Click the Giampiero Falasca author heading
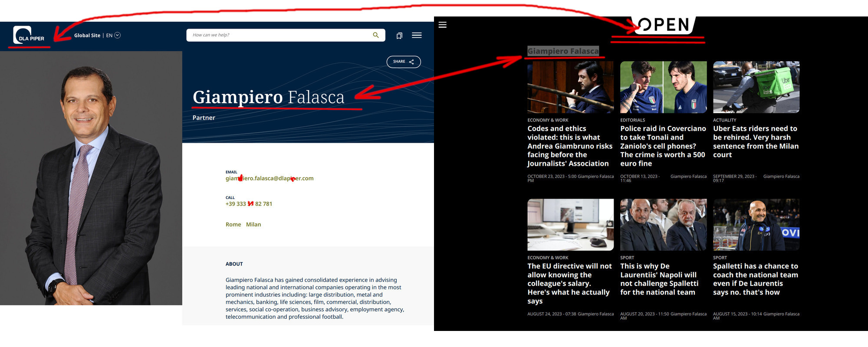868x347 pixels. pyautogui.click(x=563, y=51)
